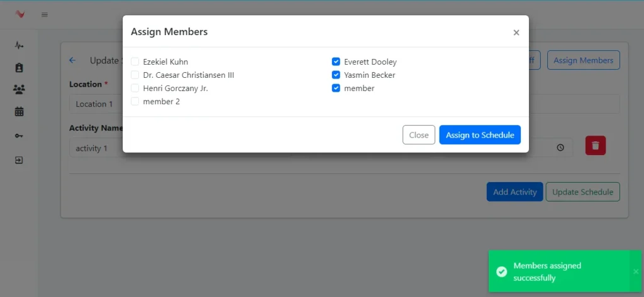The image size is (644, 297).
Task: Check the Ezekiel Kuhn checkbox
Action: 135,62
